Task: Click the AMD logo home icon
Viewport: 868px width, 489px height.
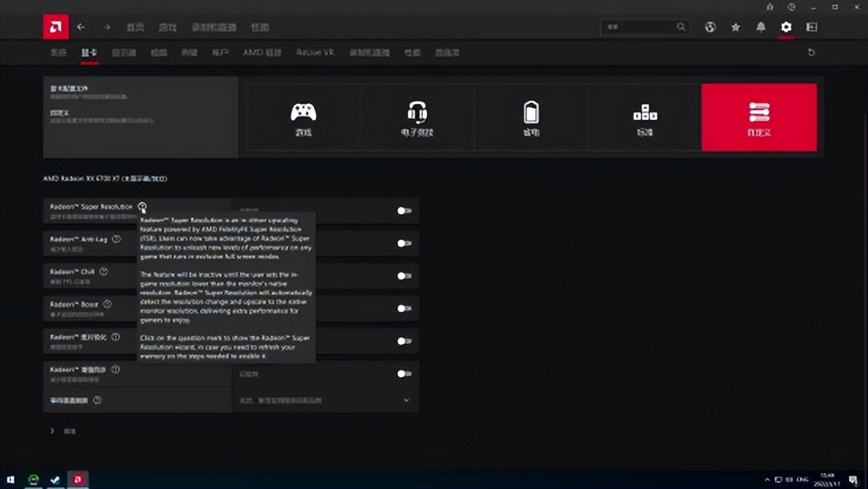Action: [56, 27]
